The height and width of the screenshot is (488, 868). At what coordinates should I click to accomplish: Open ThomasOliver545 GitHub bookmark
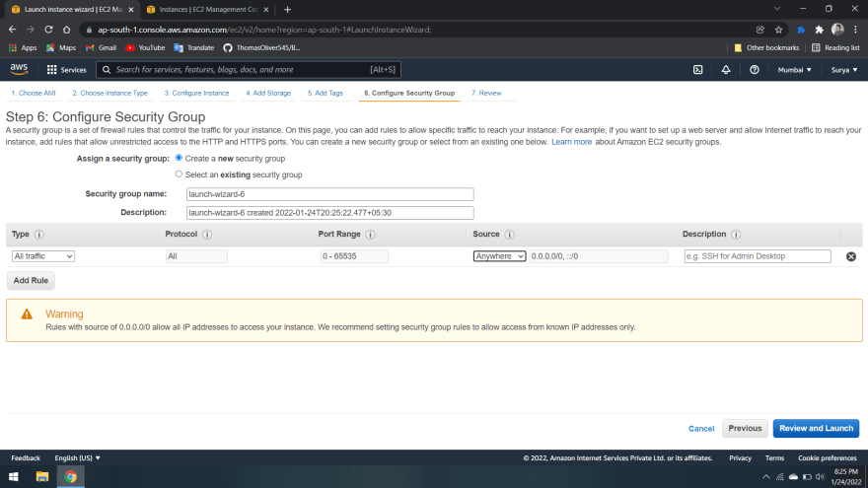pyautogui.click(x=261, y=47)
